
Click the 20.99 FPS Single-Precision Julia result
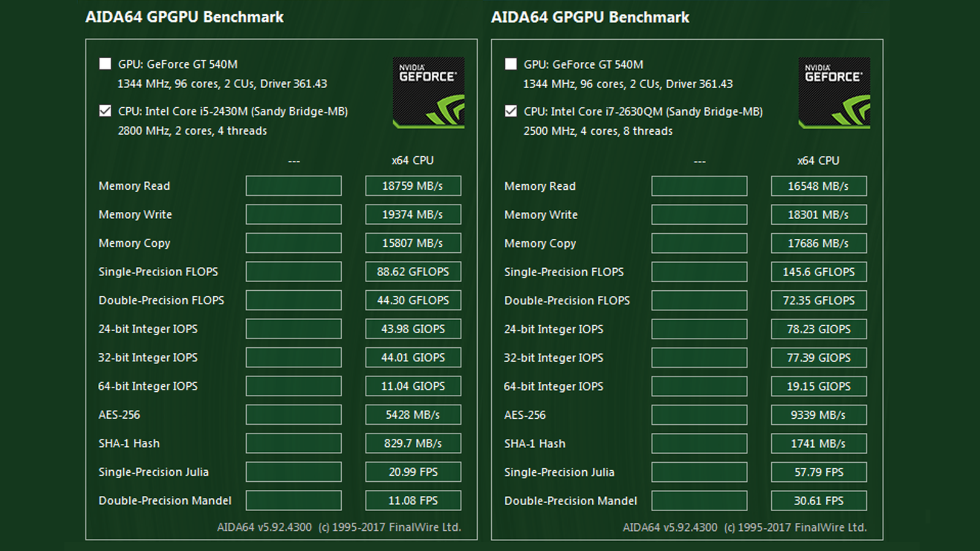point(413,472)
